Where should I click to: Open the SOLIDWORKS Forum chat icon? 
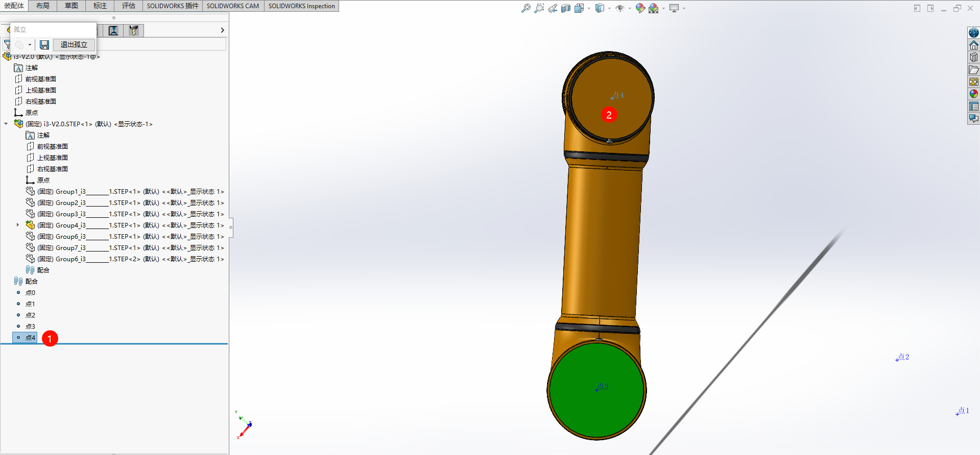pos(974,119)
